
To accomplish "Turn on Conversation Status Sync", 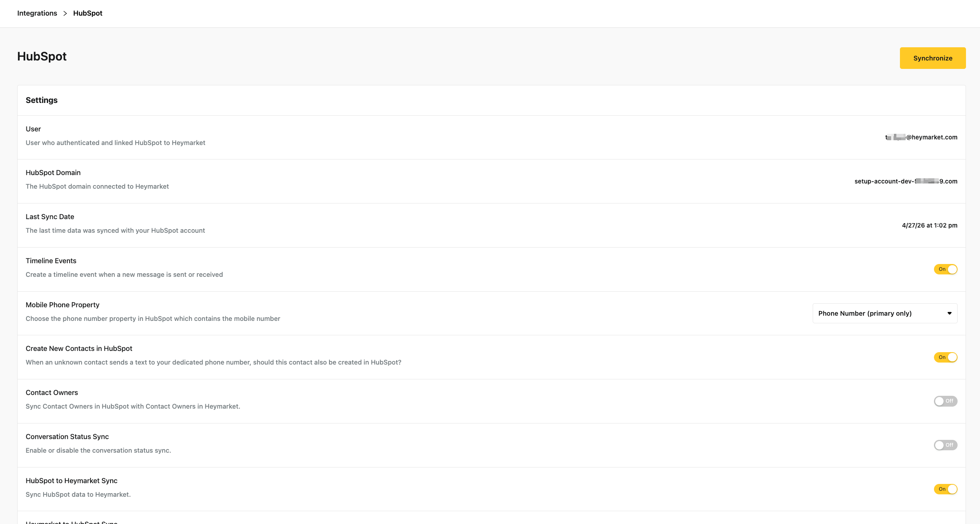I will 946,445.
